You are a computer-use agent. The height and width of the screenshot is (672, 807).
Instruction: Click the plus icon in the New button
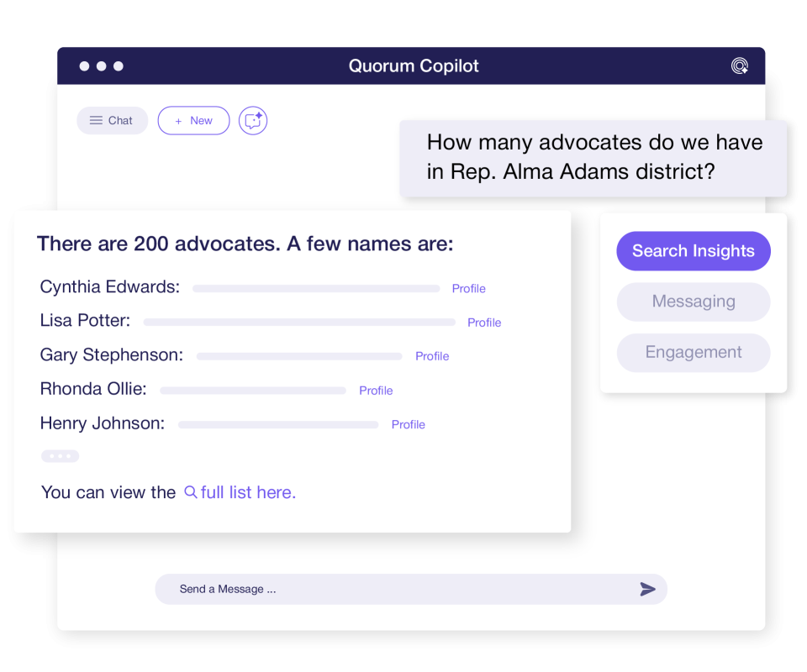click(x=177, y=120)
